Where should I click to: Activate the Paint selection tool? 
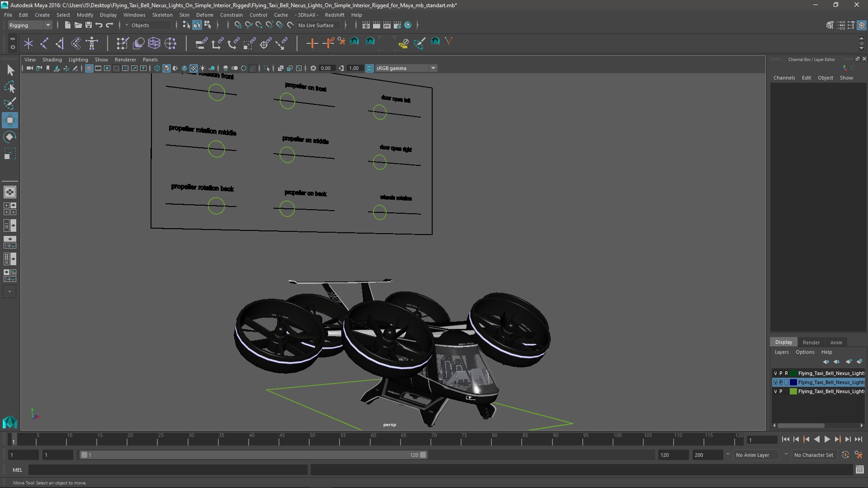10,103
